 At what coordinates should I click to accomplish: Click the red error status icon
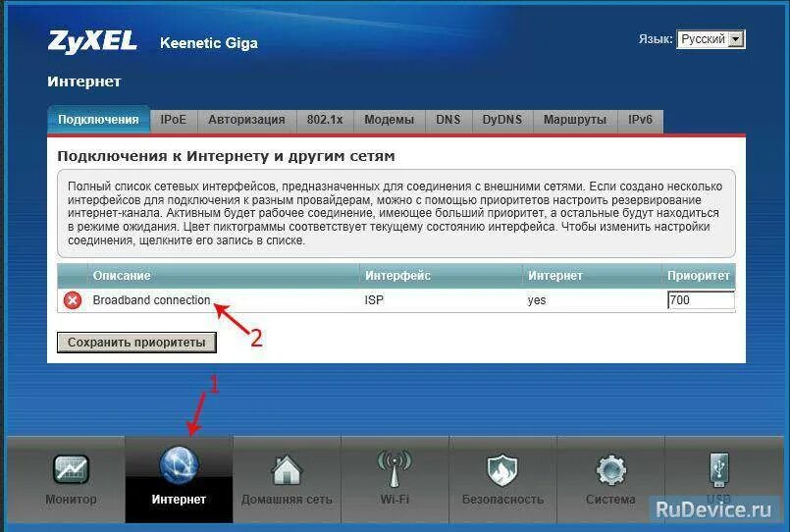(73, 300)
